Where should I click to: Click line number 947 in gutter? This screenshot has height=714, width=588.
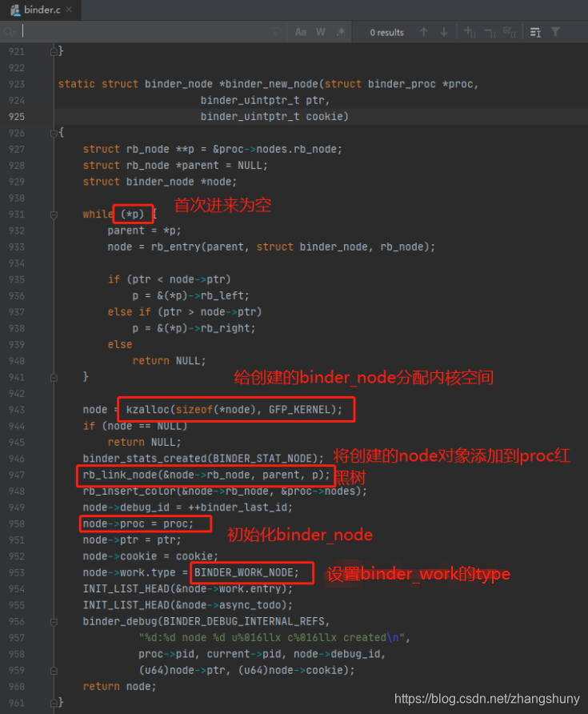[x=16, y=475]
